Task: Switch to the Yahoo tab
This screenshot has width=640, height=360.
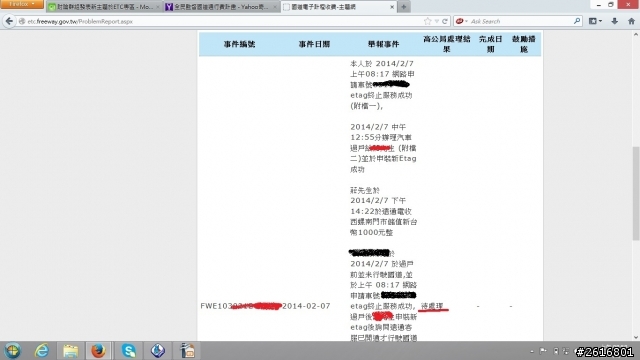Action: pyautogui.click(x=221, y=7)
